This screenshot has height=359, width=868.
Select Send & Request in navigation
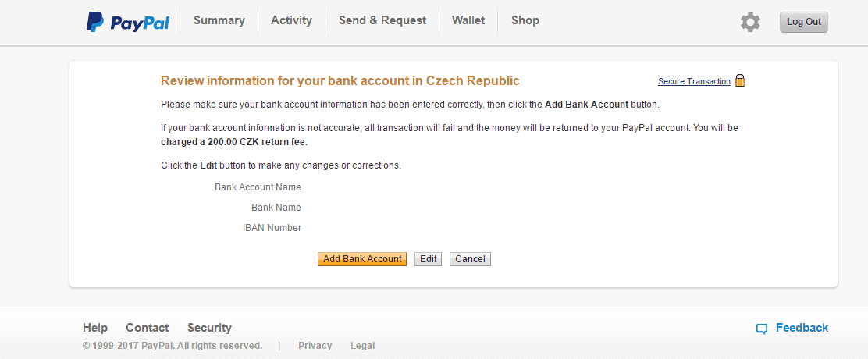click(382, 20)
